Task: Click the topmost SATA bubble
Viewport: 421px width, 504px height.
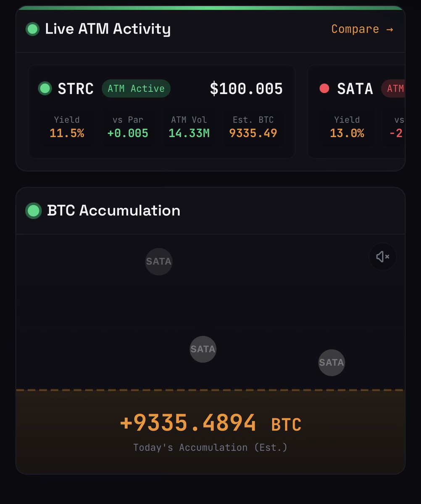Action: (159, 262)
